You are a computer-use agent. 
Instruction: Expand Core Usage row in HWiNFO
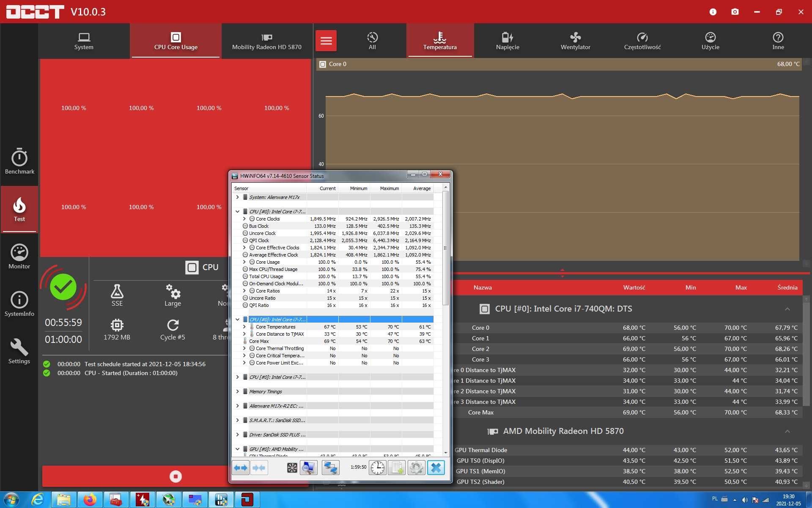(x=244, y=262)
